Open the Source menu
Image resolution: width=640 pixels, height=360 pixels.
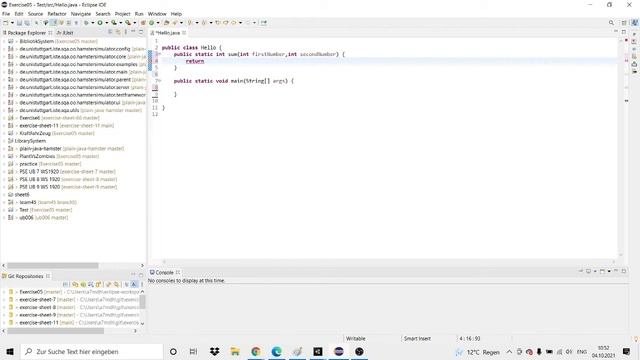35,14
